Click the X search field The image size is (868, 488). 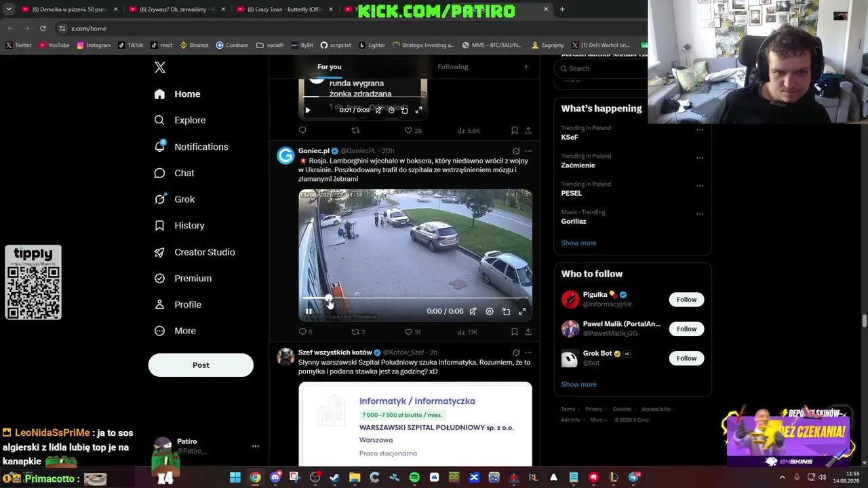point(602,68)
